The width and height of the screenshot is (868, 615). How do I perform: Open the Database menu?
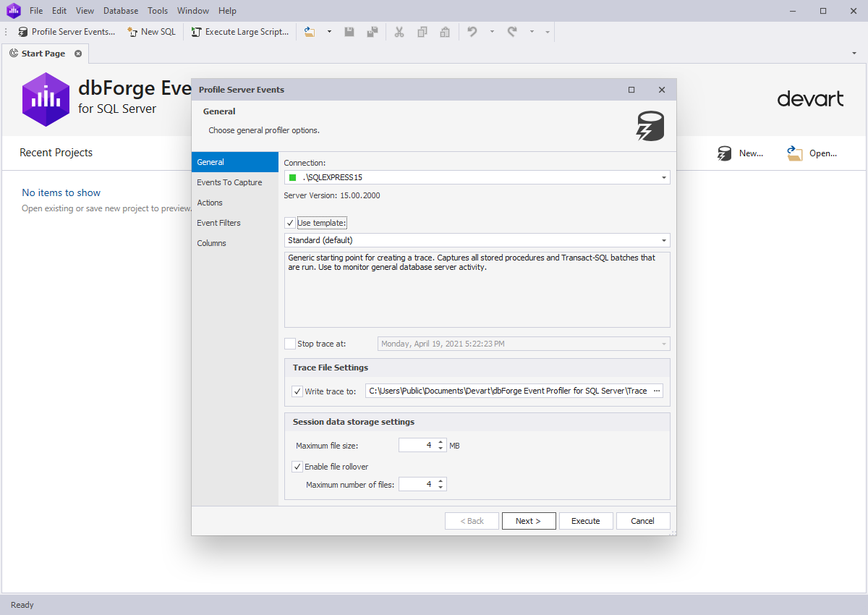[x=120, y=10]
